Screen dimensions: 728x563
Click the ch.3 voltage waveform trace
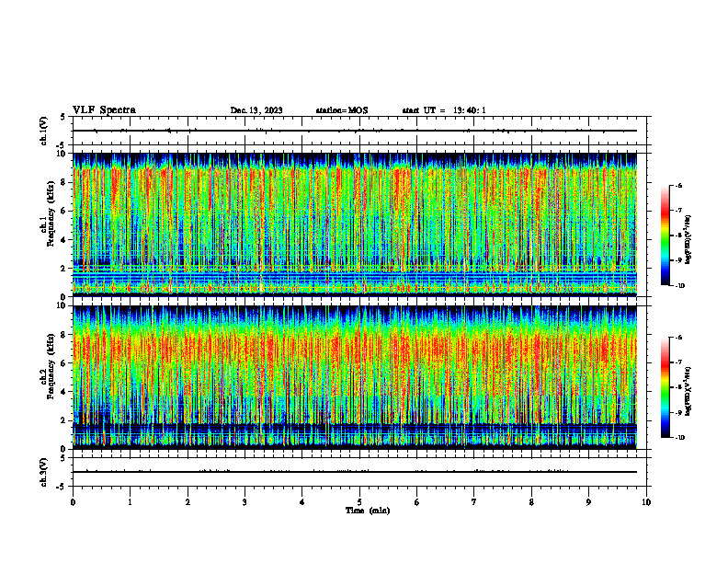(355, 472)
